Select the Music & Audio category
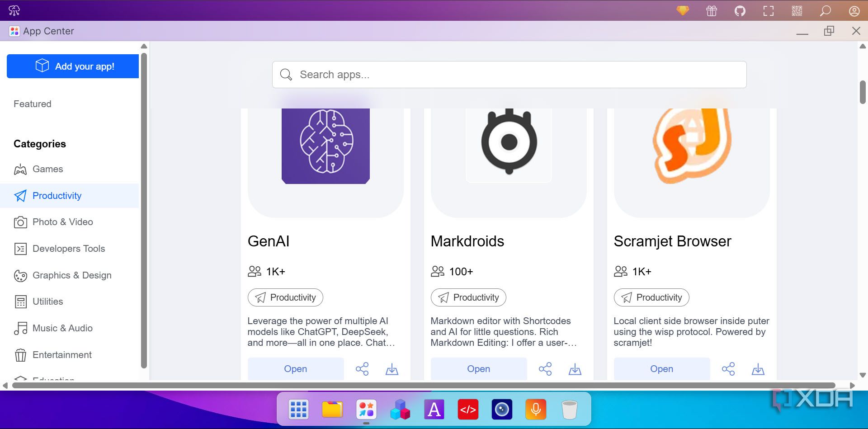 tap(70, 328)
